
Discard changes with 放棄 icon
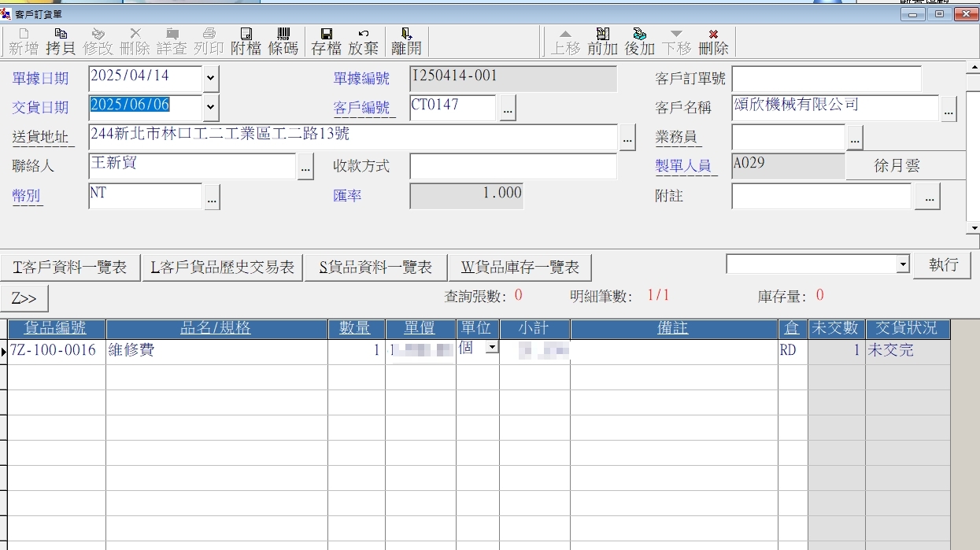click(364, 41)
